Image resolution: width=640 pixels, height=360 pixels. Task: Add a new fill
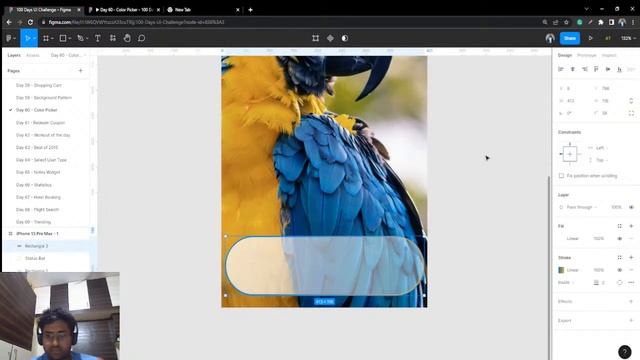(x=631, y=226)
